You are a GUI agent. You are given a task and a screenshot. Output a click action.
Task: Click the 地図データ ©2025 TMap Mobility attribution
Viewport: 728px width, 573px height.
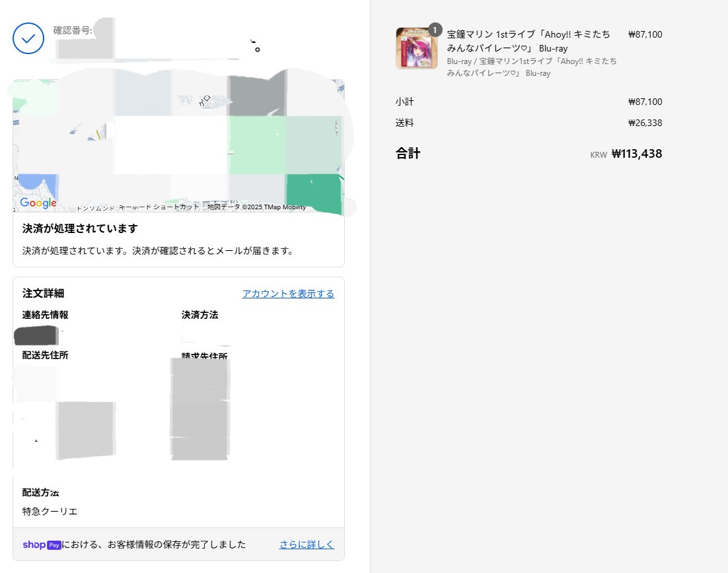tap(256, 207)
